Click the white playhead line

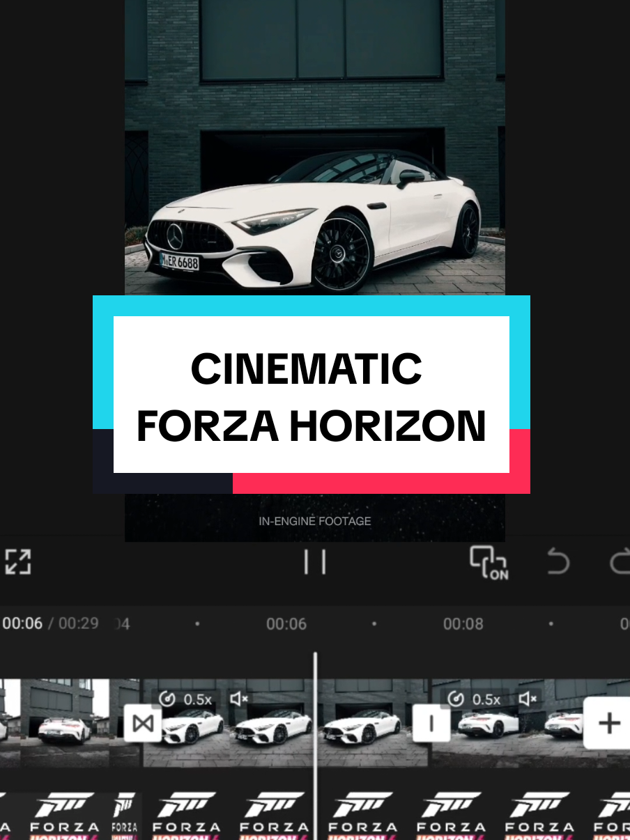(315, 745)
